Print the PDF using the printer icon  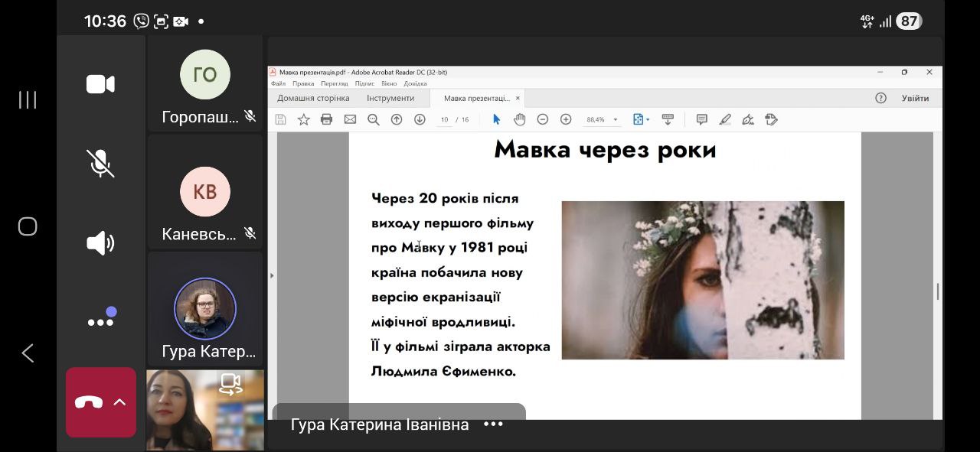327,119
